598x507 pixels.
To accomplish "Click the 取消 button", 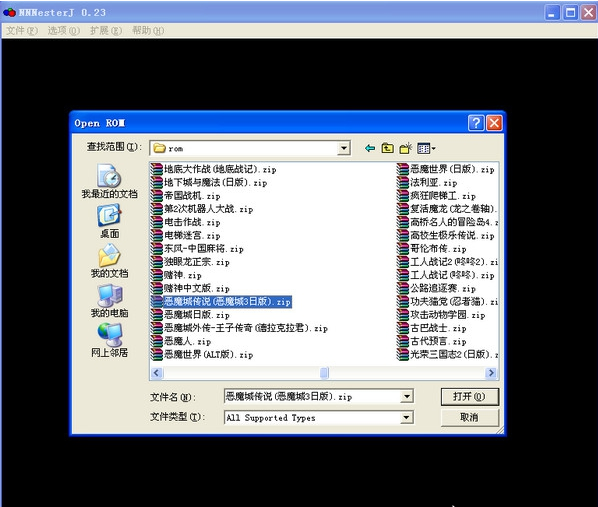I will coord(469,417).
